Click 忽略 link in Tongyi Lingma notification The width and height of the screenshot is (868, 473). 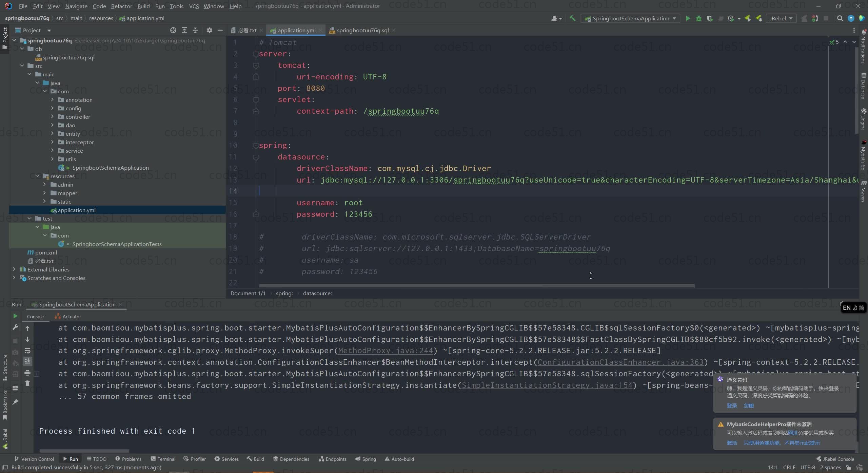[x=748, y=405]
